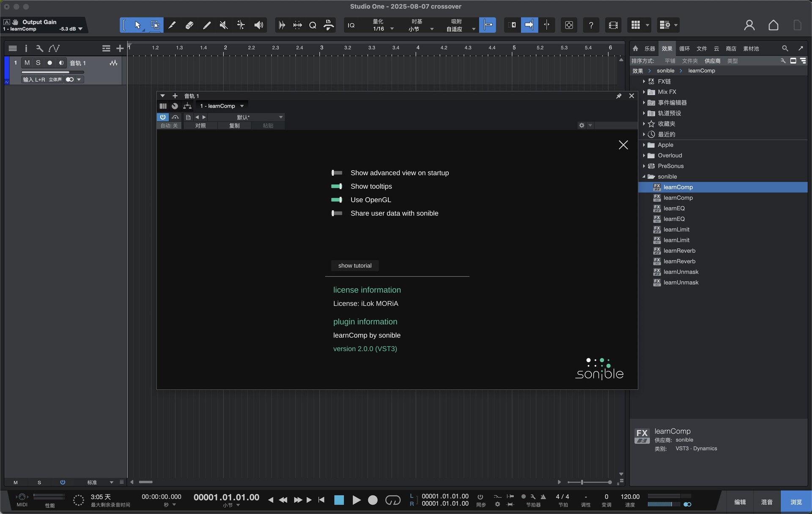The width and height of the screenshot is (812, 514).
Task: Select the Arrow tool in the toolbar
Action: 137,25
